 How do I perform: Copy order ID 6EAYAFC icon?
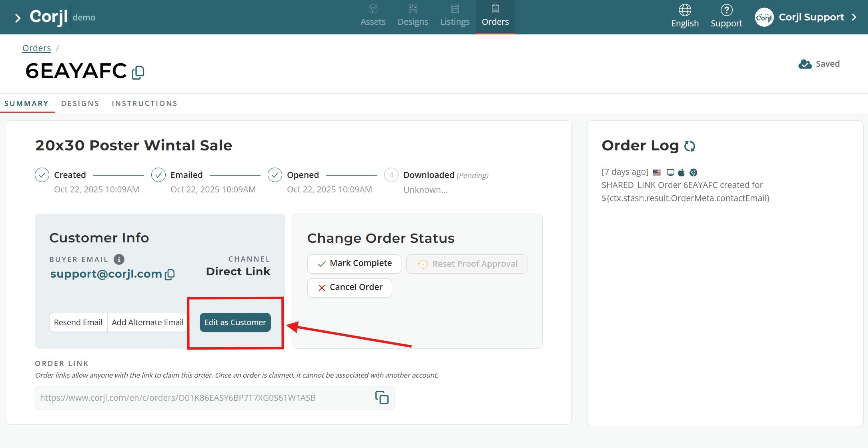tap(138, 72)
